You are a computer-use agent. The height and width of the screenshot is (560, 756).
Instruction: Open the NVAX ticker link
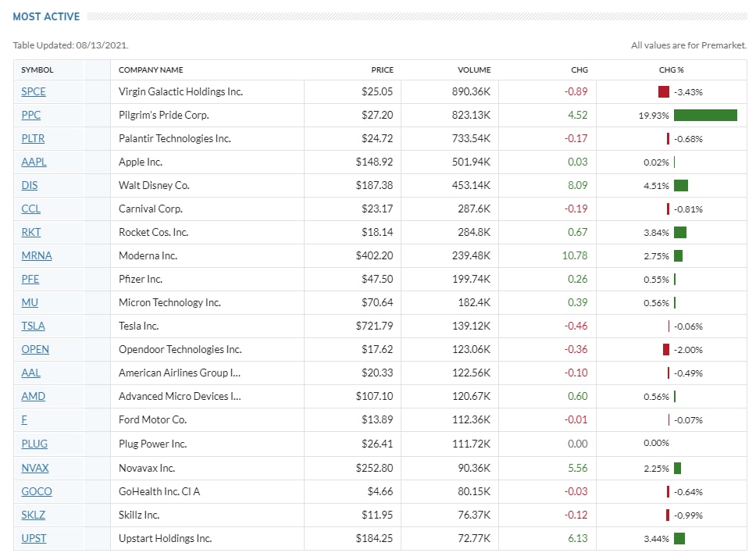coord(35,468)
